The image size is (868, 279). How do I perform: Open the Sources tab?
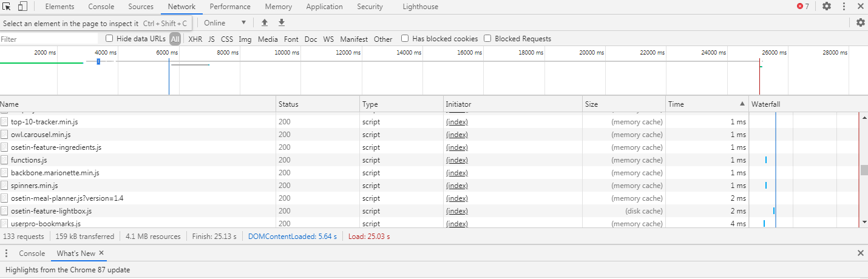(141, 7)
